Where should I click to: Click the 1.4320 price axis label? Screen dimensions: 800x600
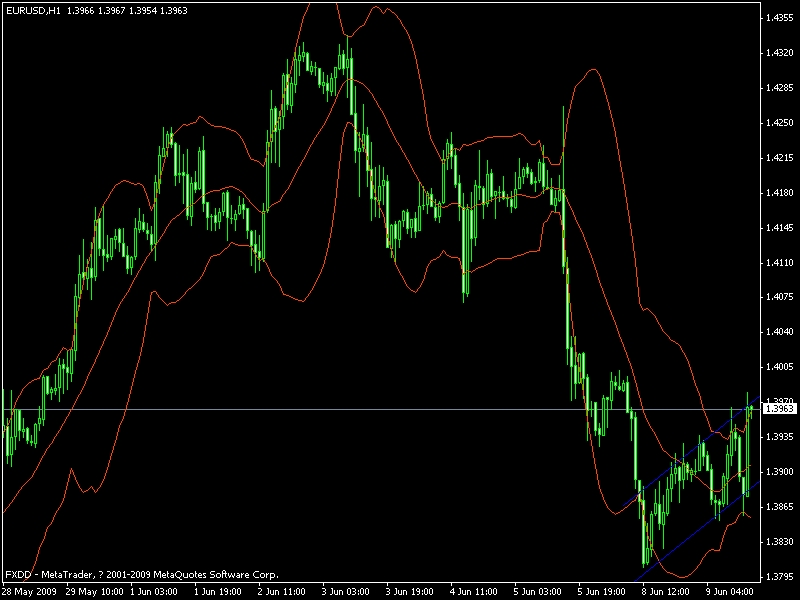pos(780,53)
